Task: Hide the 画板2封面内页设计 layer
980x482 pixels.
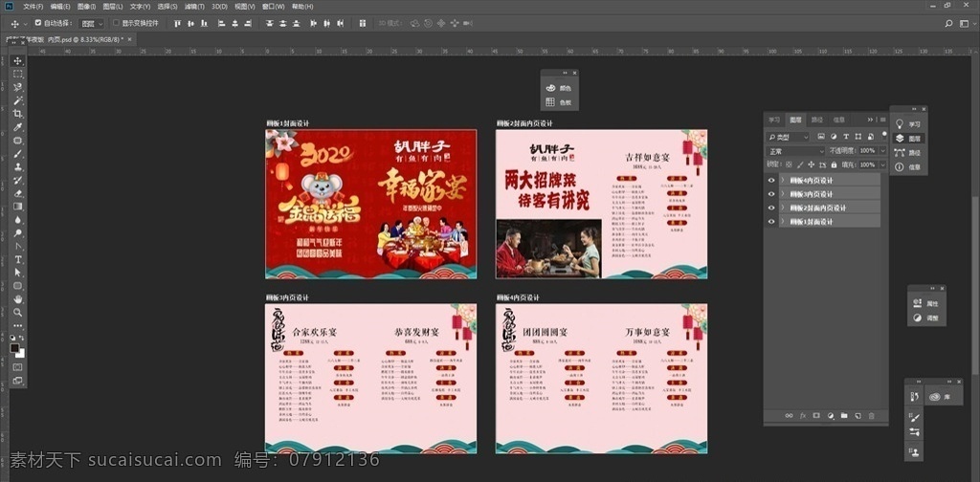Action: (x=771, y=208)
